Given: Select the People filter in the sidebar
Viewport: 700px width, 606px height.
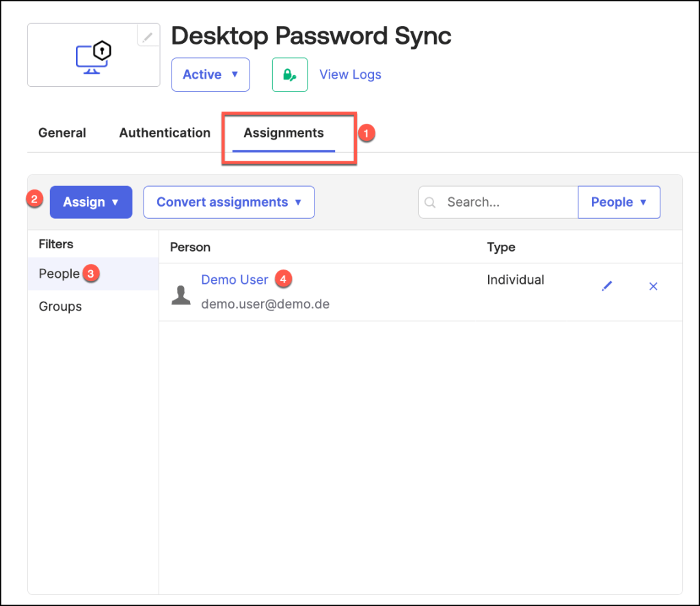Looking at the screenshot, I should tap(59, 274).
